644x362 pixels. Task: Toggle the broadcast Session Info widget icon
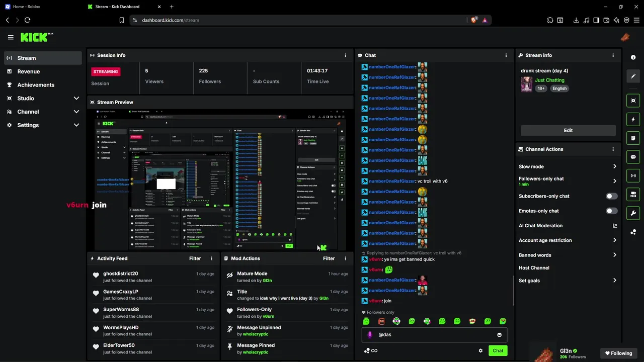tap(633, 175)
